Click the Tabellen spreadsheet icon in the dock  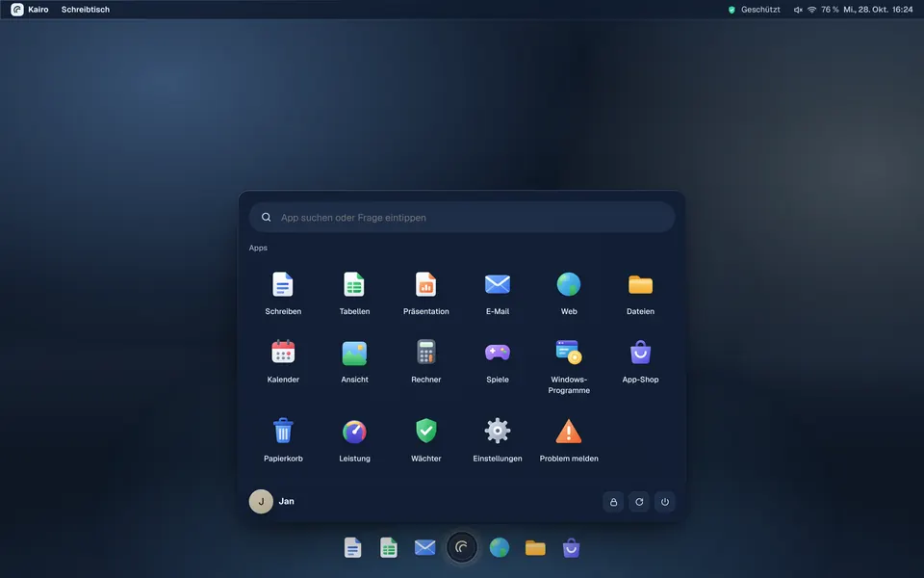388,547
